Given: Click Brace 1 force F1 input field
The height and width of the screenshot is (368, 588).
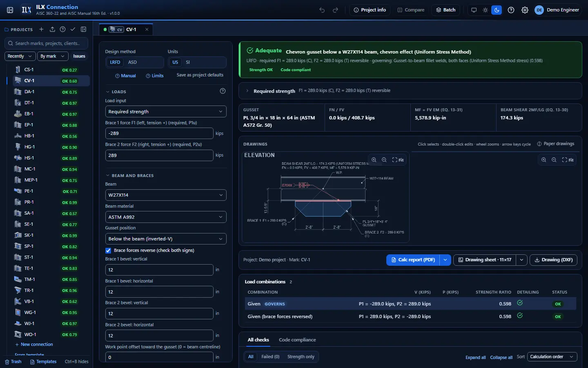Looking at the screenshot, I should 159,133.
